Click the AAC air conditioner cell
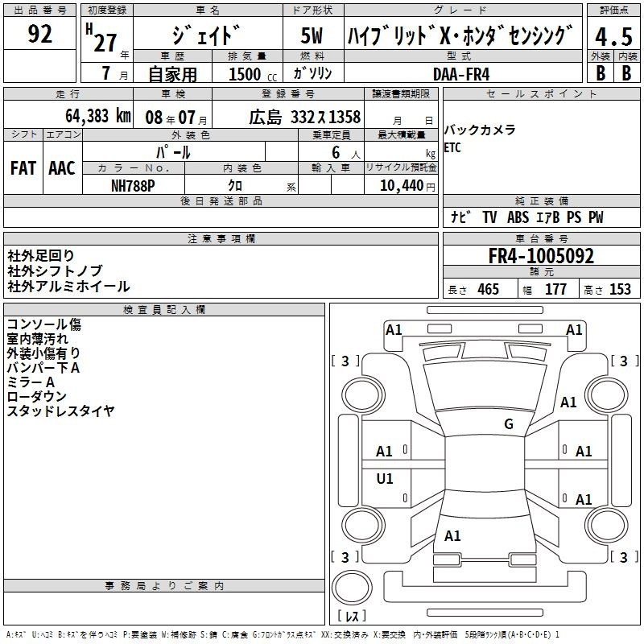Screen dimensions: 644x644 point(61,168)
